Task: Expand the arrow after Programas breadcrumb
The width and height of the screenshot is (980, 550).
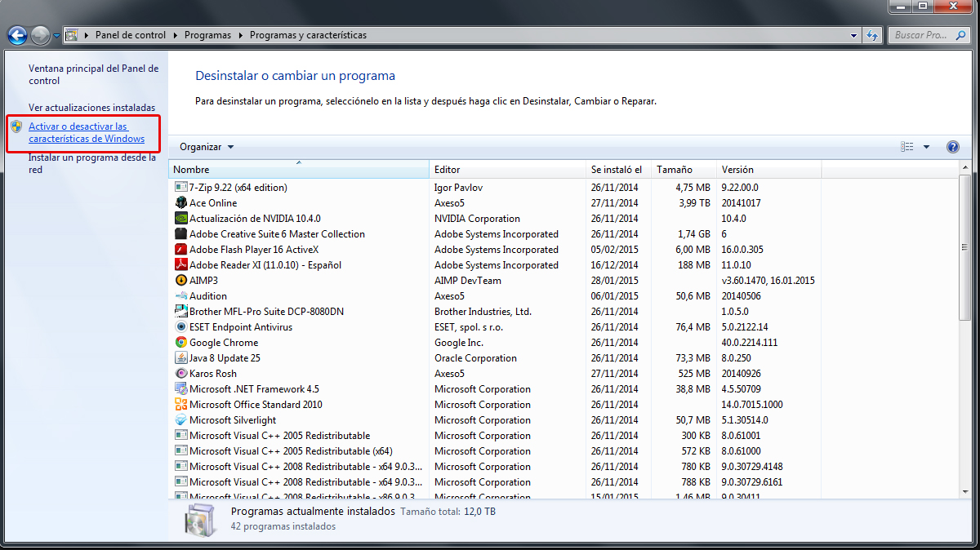Action: click(x=240, y=35)
